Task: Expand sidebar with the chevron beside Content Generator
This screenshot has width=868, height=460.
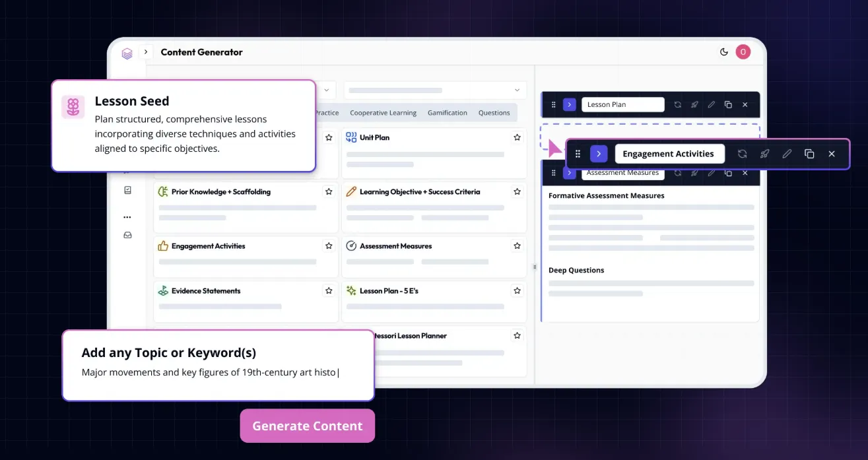Action: 146,52
